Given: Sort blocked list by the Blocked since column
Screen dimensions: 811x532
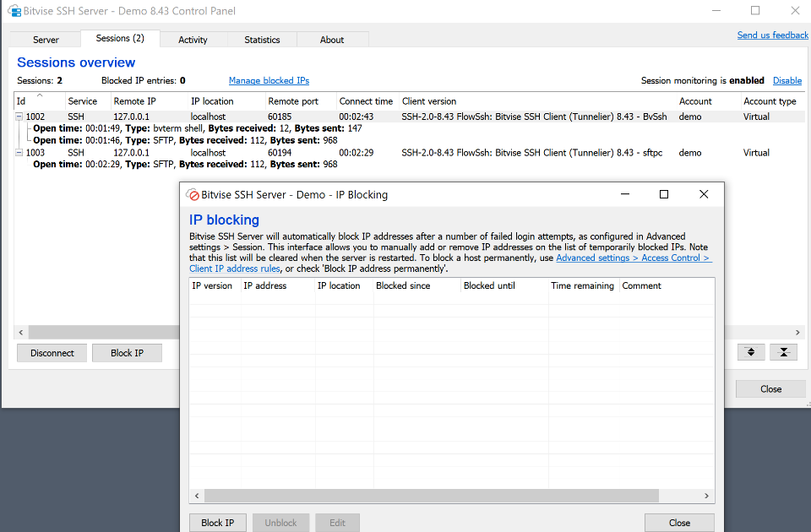Looking at the screenshot, I should (416, 286).
